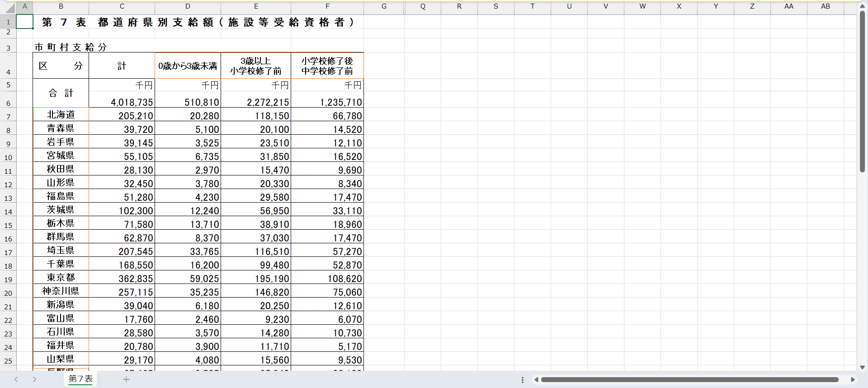Click the total value 4,018,735 cell
The image size is (868, 388).
tap(122, 102)
